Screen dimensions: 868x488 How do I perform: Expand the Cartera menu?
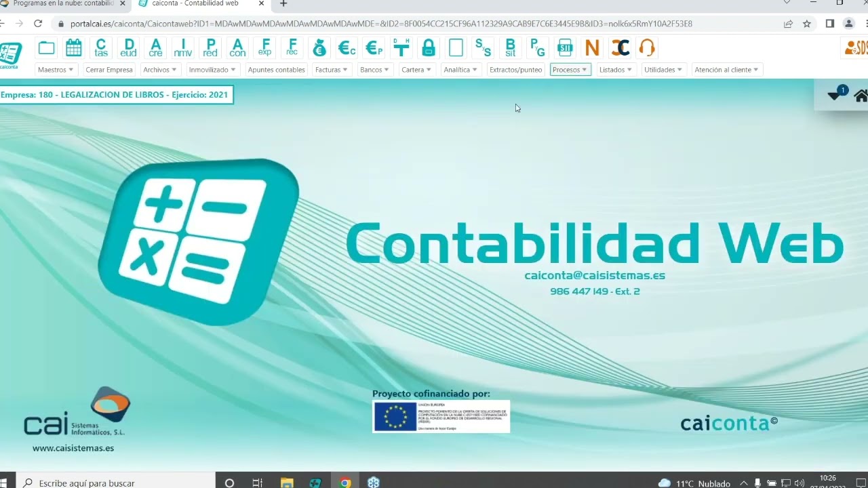[416, 70]
